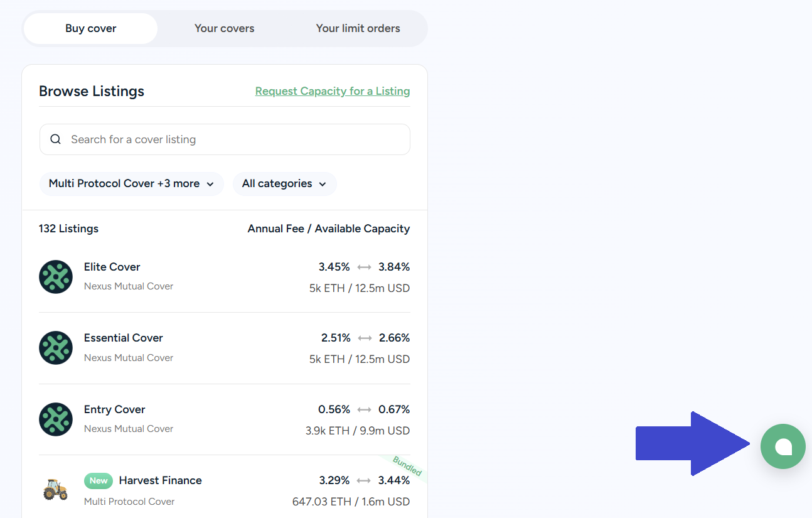
Task: Click Nexus Mutual Cover label under Elite Cover
Action: tap(129, 286)
